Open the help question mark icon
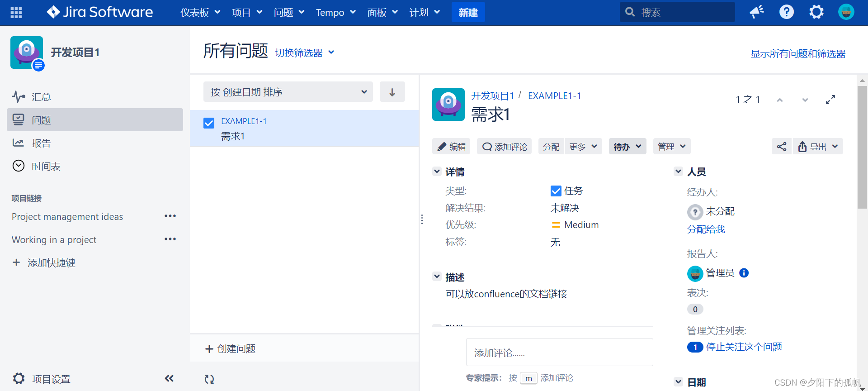 tap(787, 12)
